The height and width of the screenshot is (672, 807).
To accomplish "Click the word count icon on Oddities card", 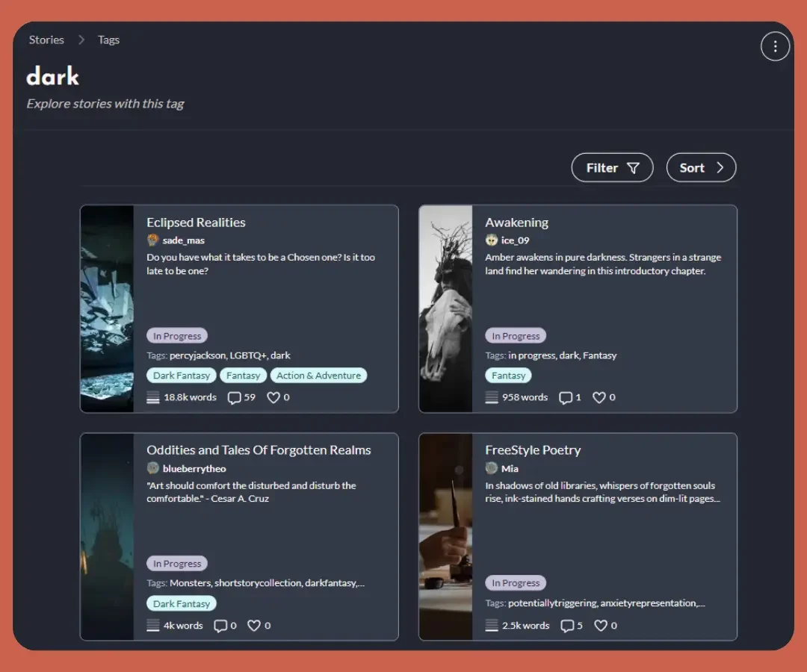I will point(152,626).
